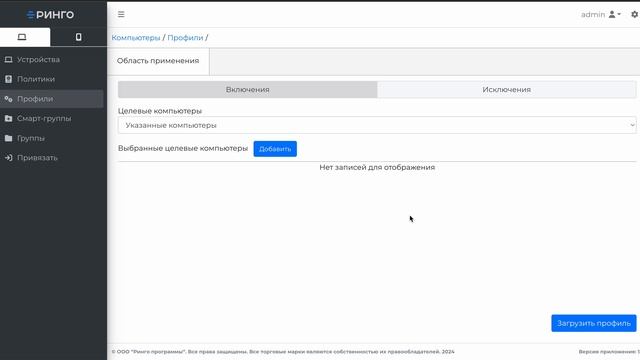Open the settings gear icon
This screenshot has height=360, width=640.
[634, 14]
